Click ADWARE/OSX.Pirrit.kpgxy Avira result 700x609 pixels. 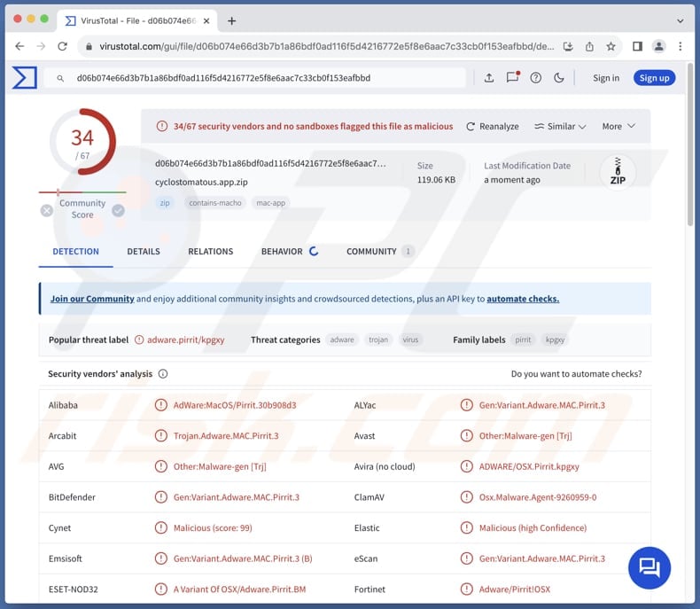click(529, 466)
